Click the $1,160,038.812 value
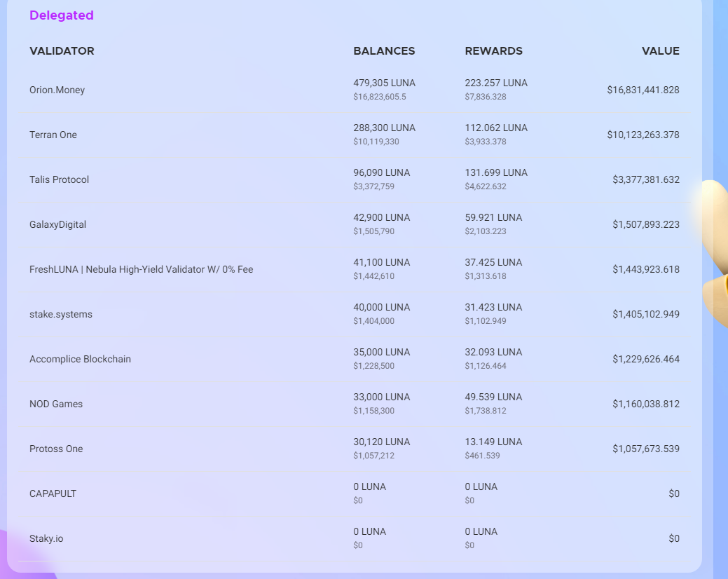This screenshot has width=728, height=579. tap(646, 404)
